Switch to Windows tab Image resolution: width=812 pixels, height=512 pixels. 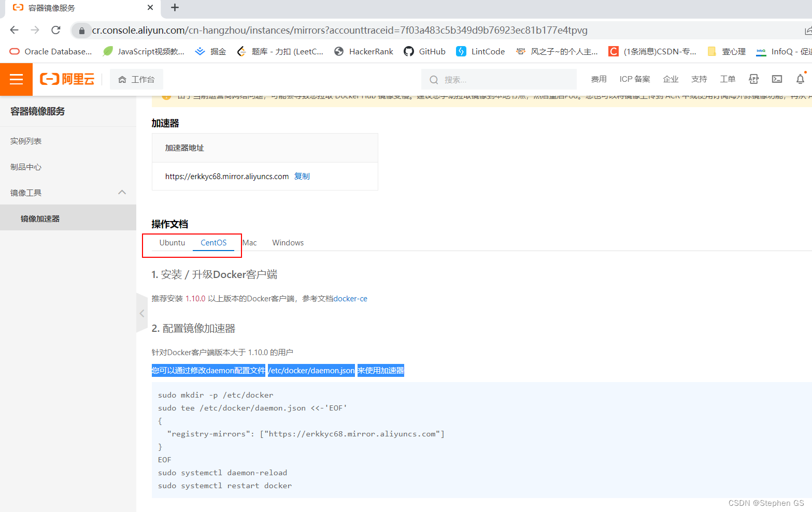(x=288, y=242)
